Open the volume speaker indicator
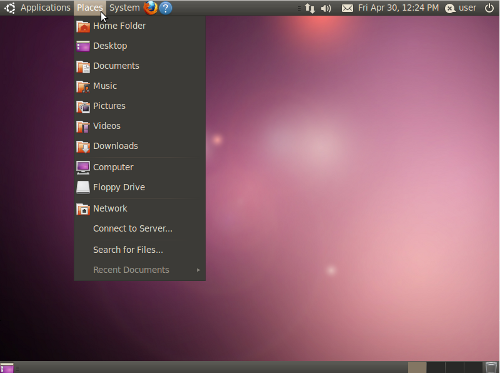The image size is (500, 373). click(326, 8)
